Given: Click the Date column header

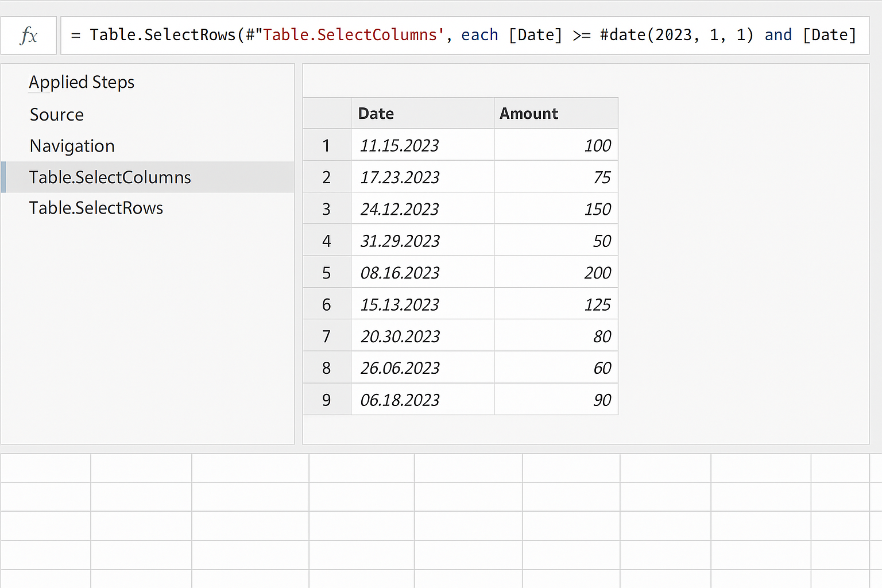Looking at the screenshot, I should click(x=422, y=113).
